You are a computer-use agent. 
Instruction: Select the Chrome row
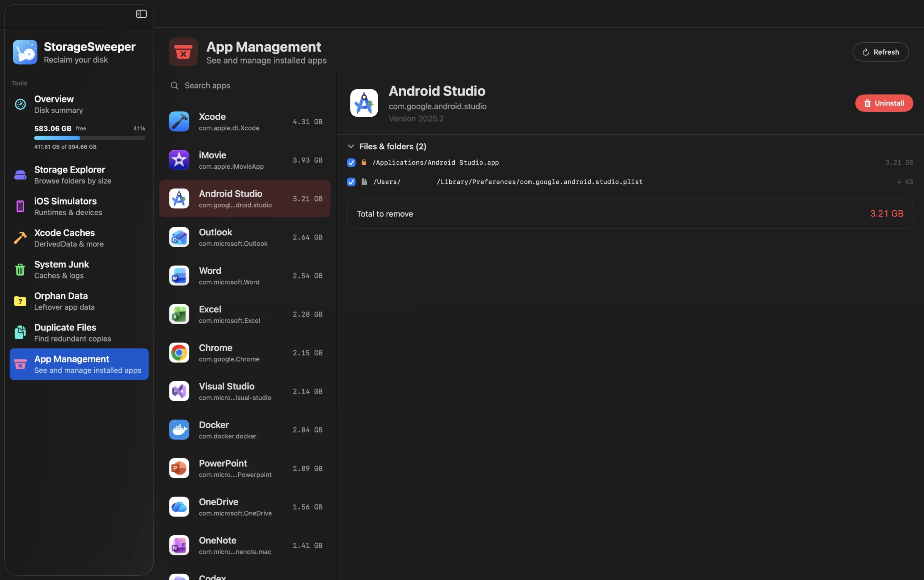click(245, 353)
